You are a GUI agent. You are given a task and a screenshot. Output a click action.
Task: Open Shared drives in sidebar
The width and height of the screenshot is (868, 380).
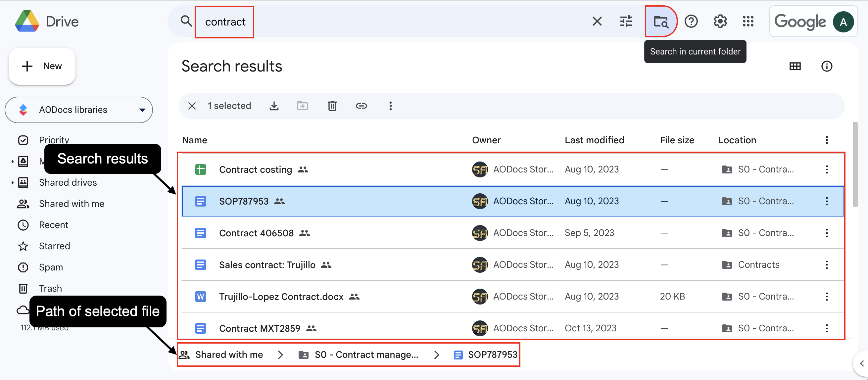[x=68, y=183]
